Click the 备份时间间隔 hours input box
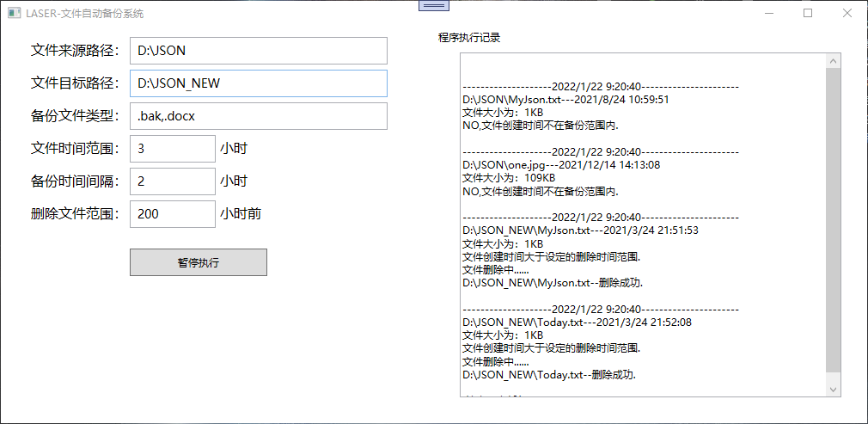Screen dimensions: 868x424 tap(172, 181)
